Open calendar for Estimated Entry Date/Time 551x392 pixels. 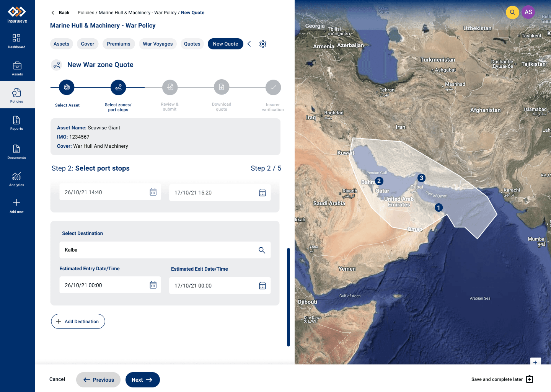click(x=153, y=285)
